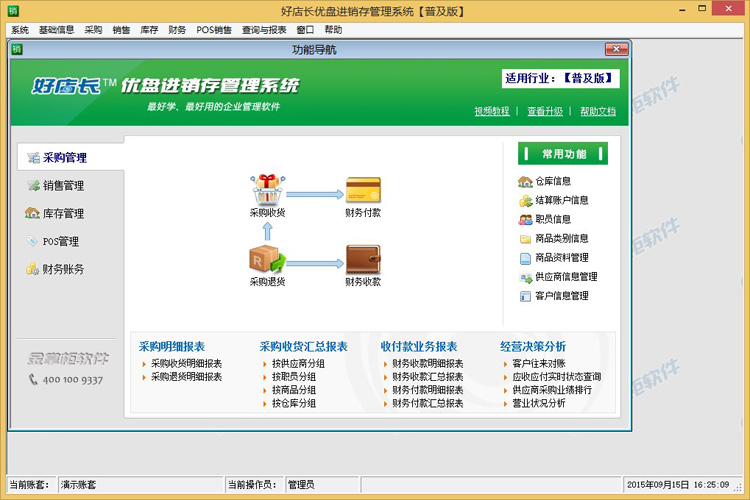Screen dimensions: 750x500
Task: Open 应收应付实时状态查询
Action: (x=557, y=377)
